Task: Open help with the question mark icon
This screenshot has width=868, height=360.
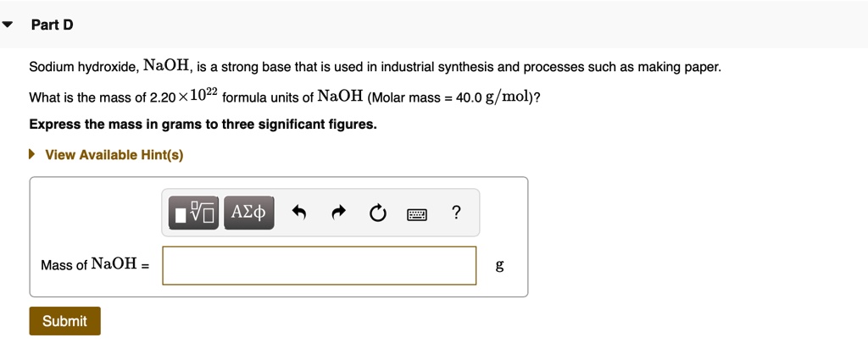Action: (x=456, y=212)
